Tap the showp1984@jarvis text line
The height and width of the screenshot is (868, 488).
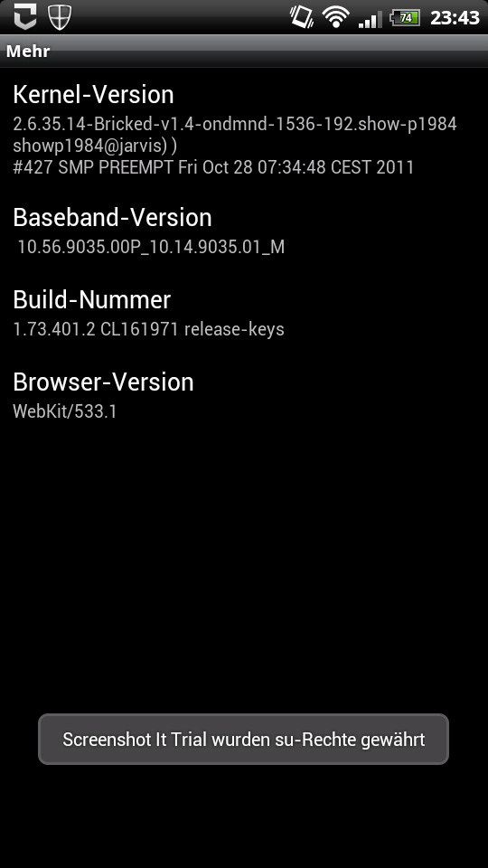tap(95, 146)
